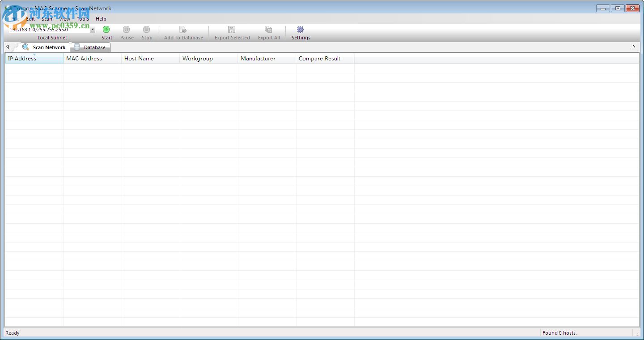Click the Export Selected icon
The image size is (644, 340).
pyautogui.click(x=231, y=30)
